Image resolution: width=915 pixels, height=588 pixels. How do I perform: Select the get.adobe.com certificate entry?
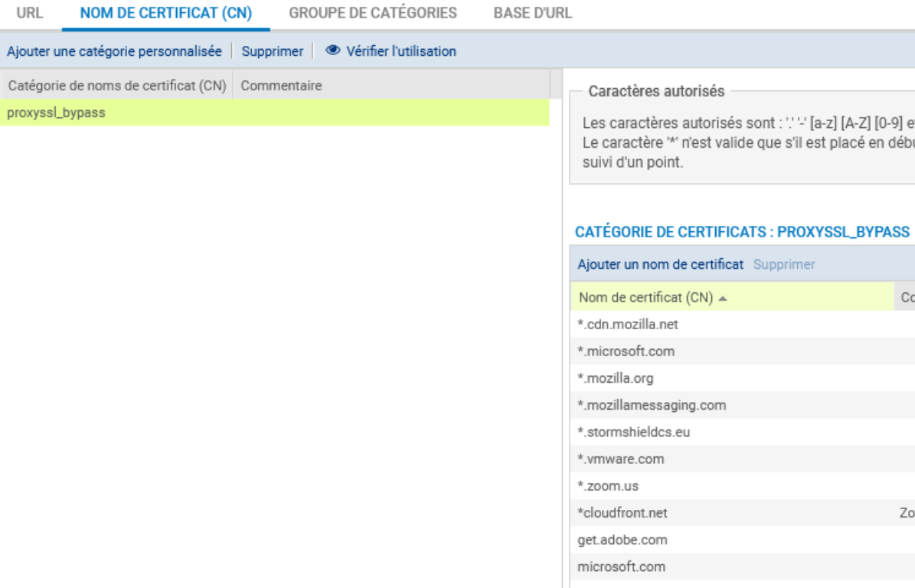click(622, 540)
